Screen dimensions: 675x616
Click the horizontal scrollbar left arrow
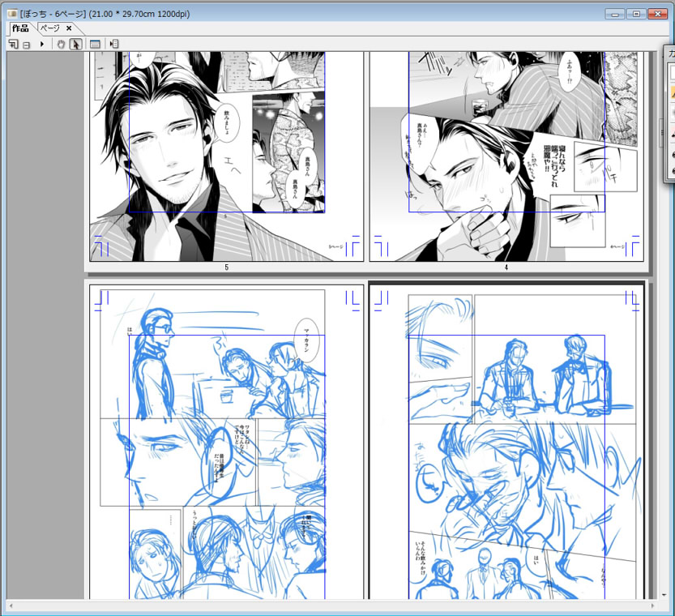click(x=11, y=605)
